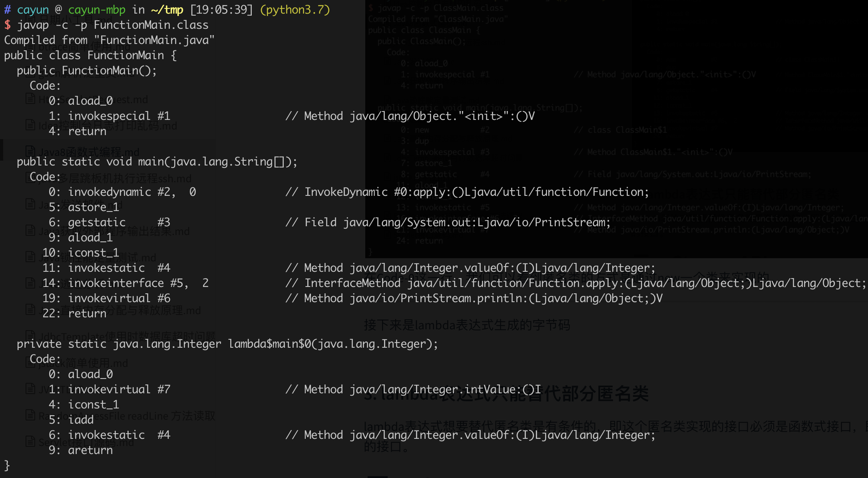Click the ~/tmp directory in the prompt

167,10
